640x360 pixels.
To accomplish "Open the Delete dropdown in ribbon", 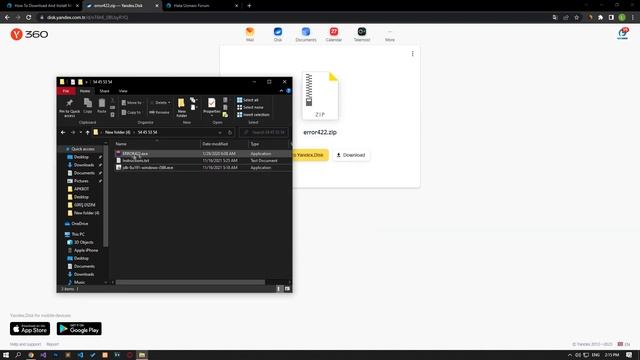I will point(160,103).
